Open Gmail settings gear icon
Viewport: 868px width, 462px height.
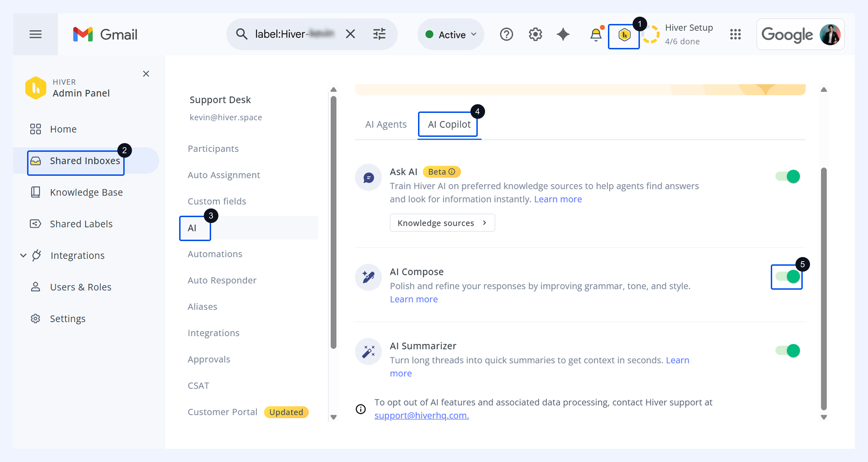click(x=535, y=34)
